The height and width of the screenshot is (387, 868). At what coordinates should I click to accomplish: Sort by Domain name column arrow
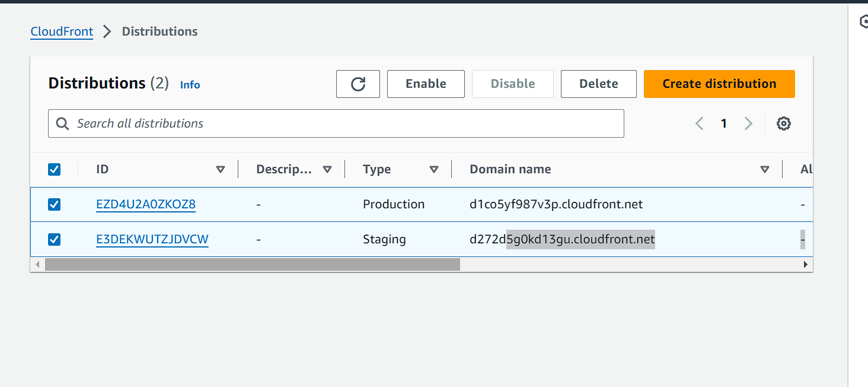tap(765, 170)
